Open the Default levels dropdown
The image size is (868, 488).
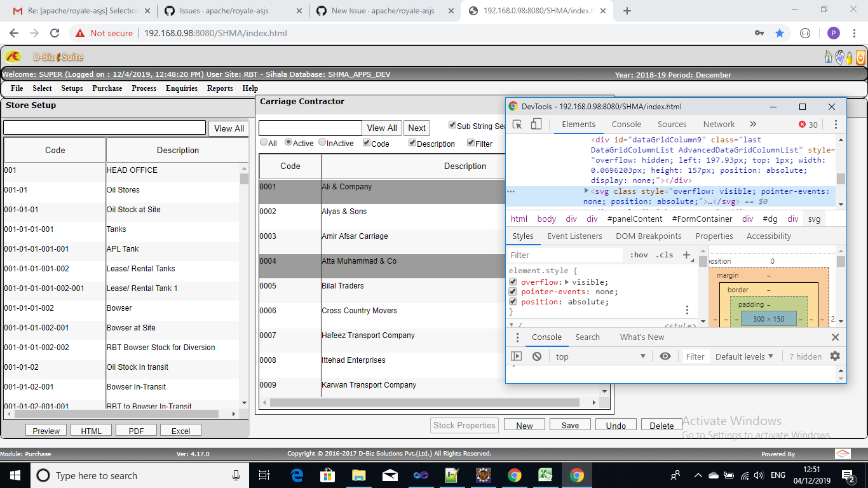coord(744,356)
